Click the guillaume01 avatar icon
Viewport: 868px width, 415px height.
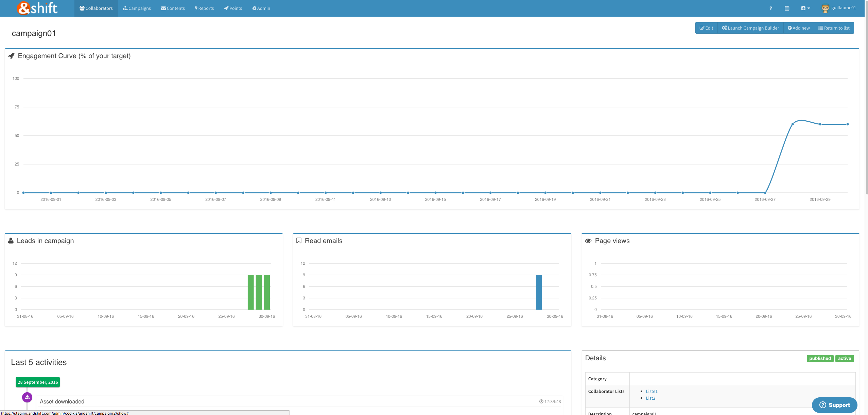coord(825,8)
